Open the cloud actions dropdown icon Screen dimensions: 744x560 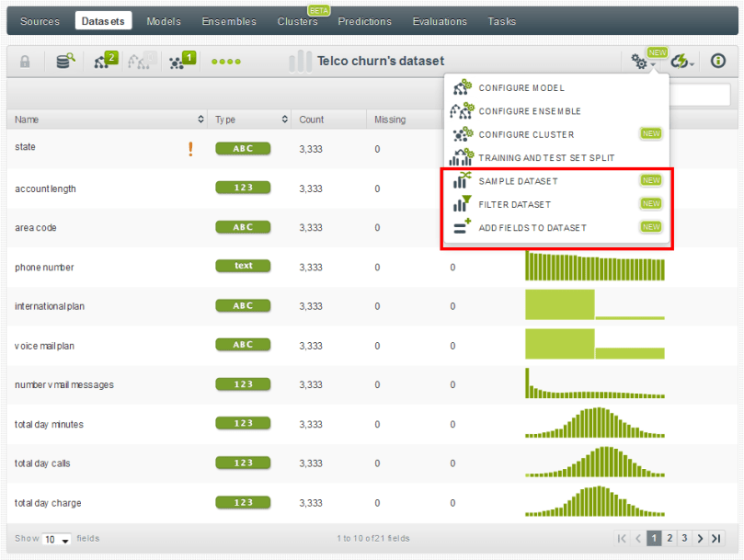tap(681, 62)
